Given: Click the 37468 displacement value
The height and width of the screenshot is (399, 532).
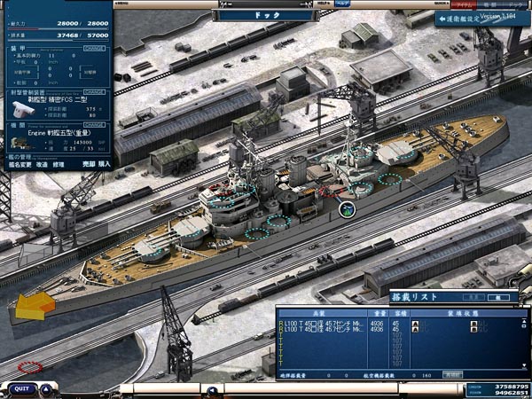Looking at the screenshot, I should coord(67,35).
